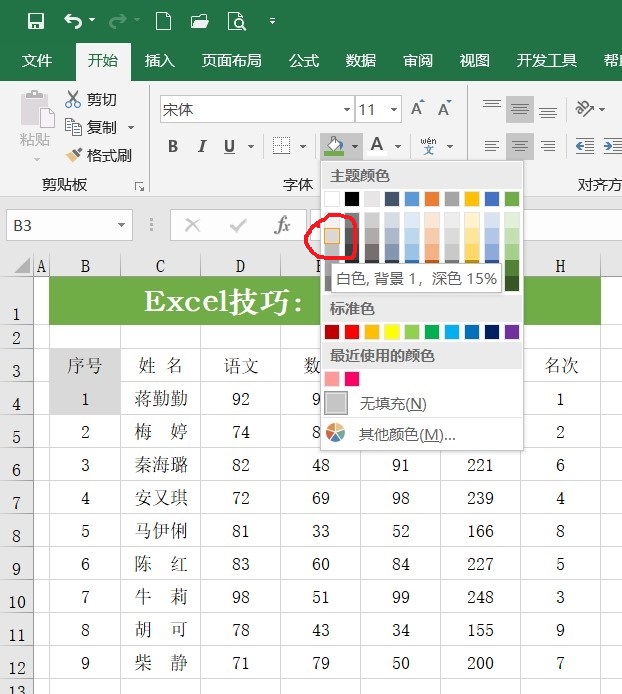Click the 复制 (Copy) button
This screenshot has width=622, height=694.
pyautogui.click(x=91, y=127)
